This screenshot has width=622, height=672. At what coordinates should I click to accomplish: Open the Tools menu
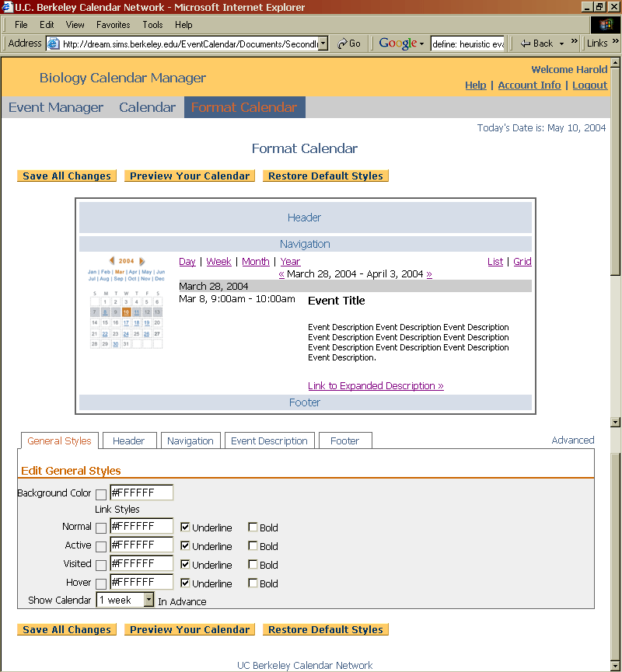[x=152, y=25]
